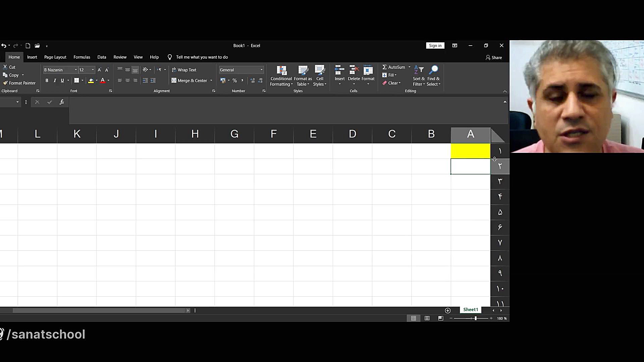Switch to the Page Layout tab
644x362 pixels.
point(55,57)
